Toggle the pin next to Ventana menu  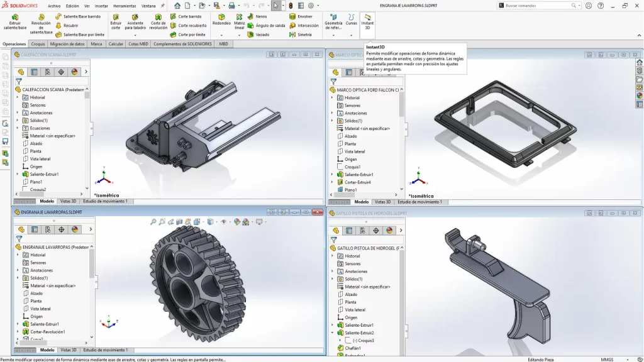click(163, 6)
